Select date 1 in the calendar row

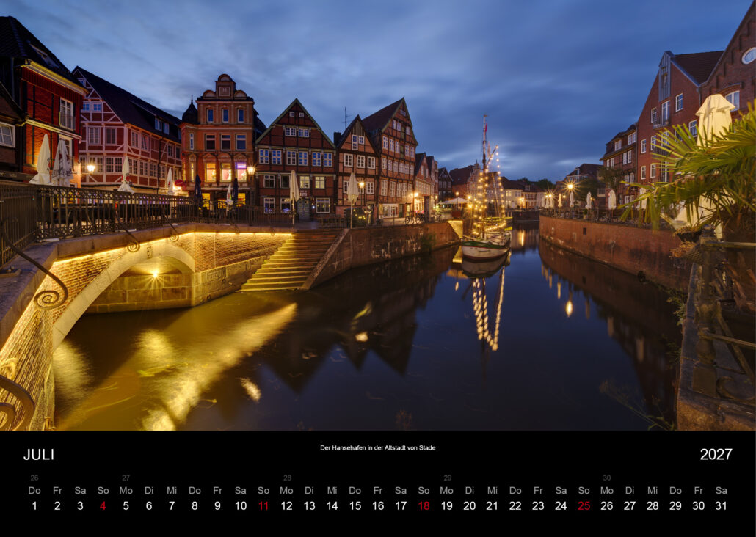coord(34,505)
